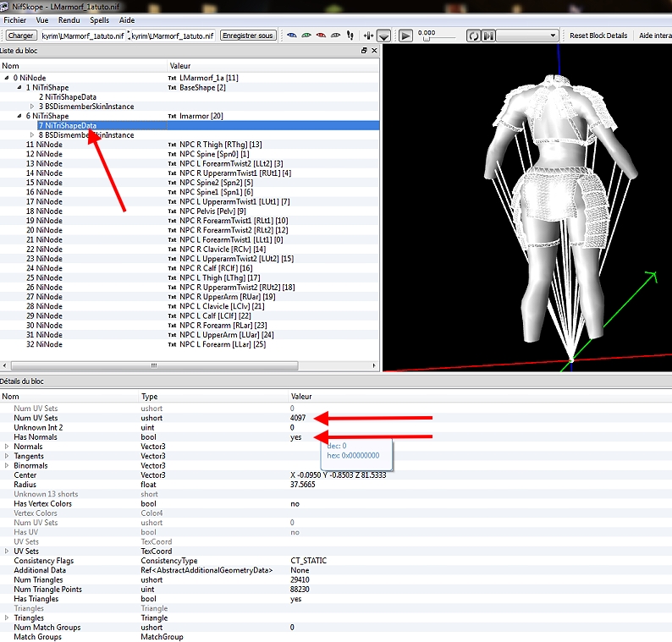Click the animation time slider handle
672x642 pixels.
(x=426, y=39)
